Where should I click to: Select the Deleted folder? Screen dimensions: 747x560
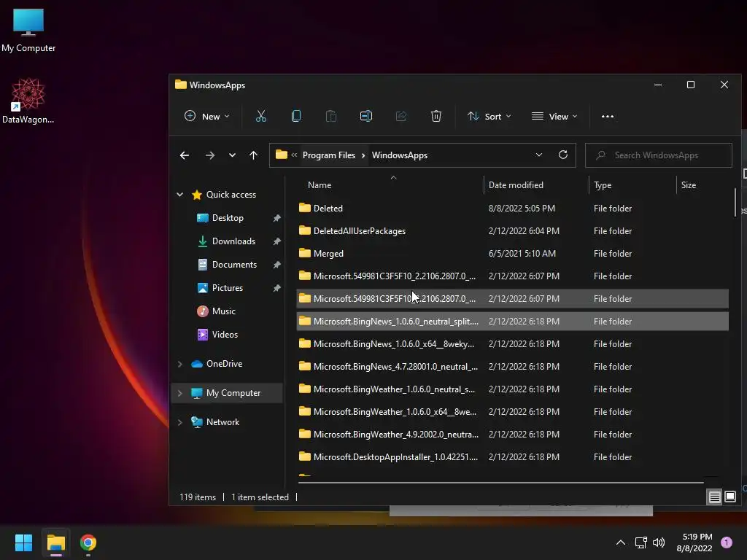512,208
